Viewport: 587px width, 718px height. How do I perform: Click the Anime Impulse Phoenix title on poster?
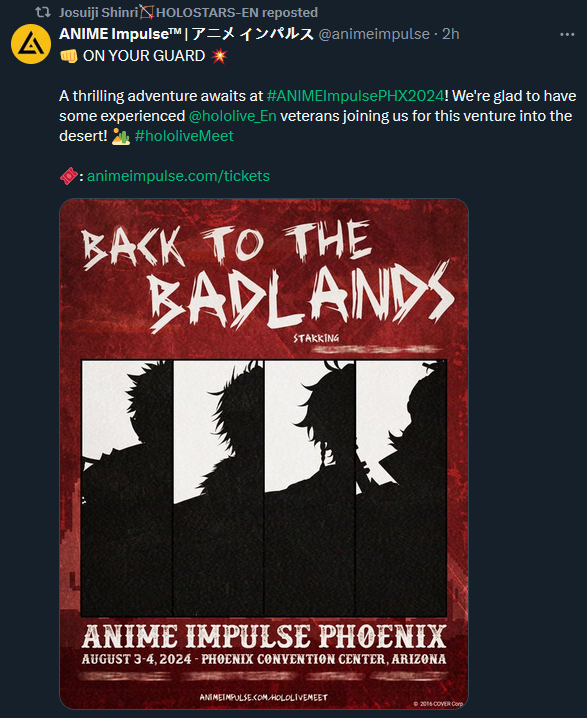tap(264, 636)
